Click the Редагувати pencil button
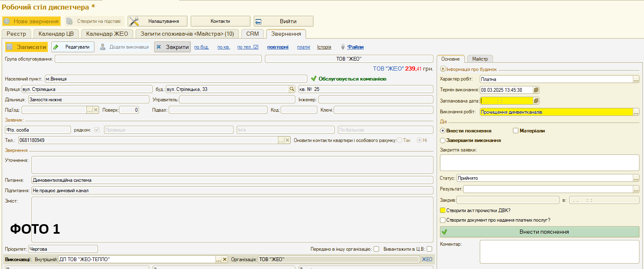This screenshot has width=644, height=269. point(73,47)
